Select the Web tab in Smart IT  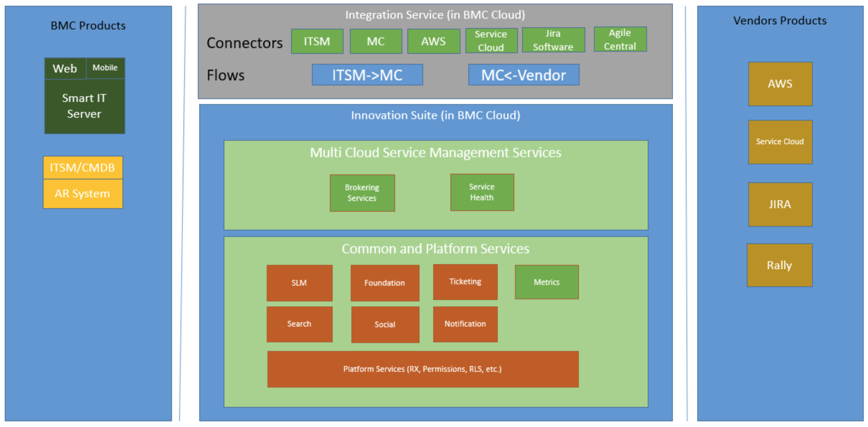[x=65, y=68]
